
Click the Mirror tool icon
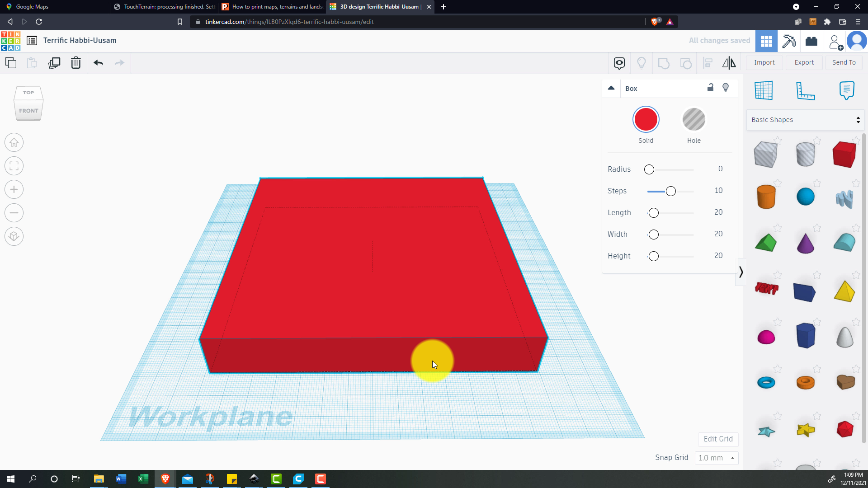pyautogui.click(x=729, y=62)
